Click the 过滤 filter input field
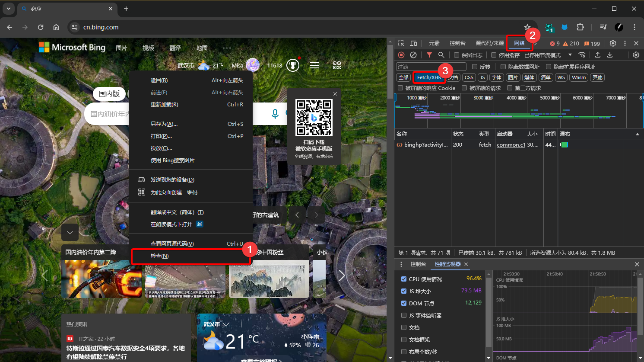The image size is (644, 362). (x=431, y=67)
